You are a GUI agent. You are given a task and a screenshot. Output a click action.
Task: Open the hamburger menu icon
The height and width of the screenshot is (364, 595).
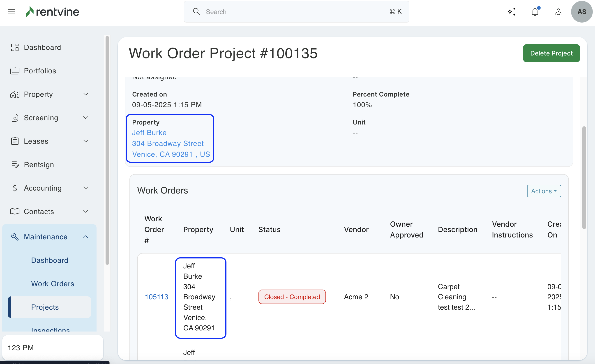[11, 12]
